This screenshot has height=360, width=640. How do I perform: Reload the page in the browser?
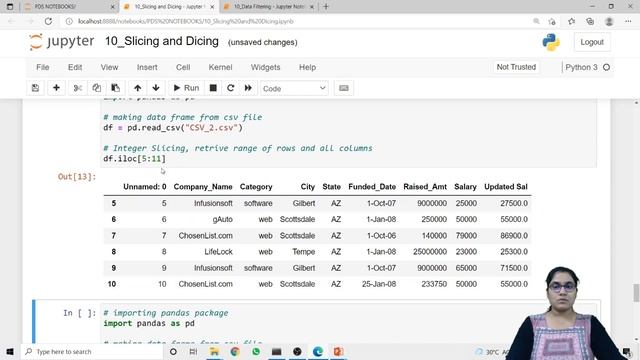click(48, 21)
